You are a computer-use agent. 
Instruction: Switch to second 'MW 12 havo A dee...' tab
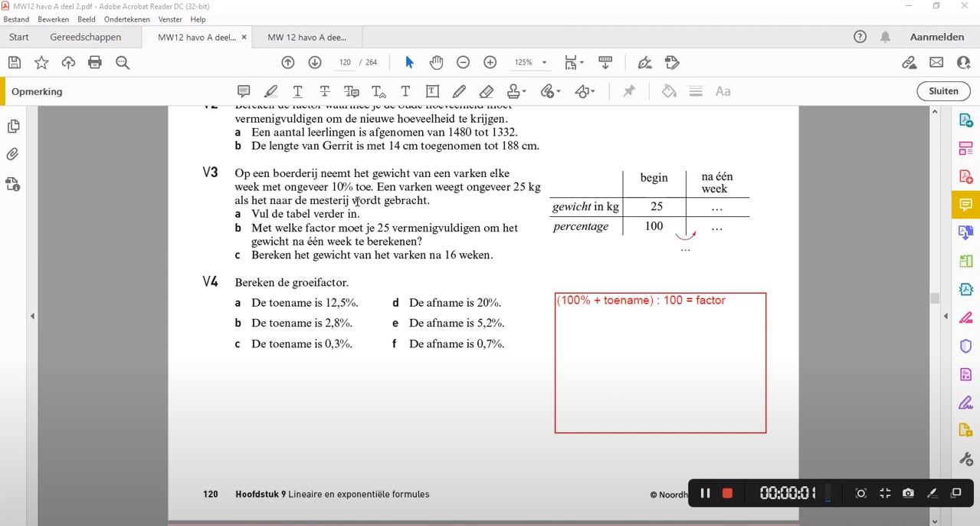pos(307,37)
